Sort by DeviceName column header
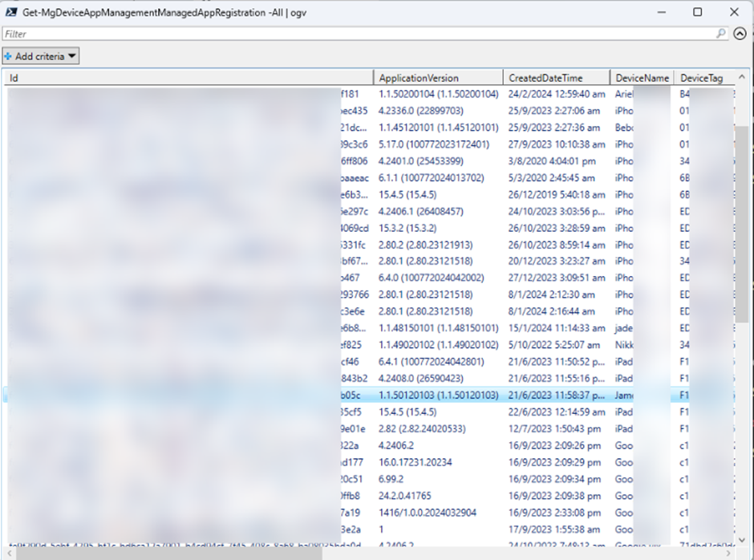Screen dimensions: 754x560 pos(642,78)
